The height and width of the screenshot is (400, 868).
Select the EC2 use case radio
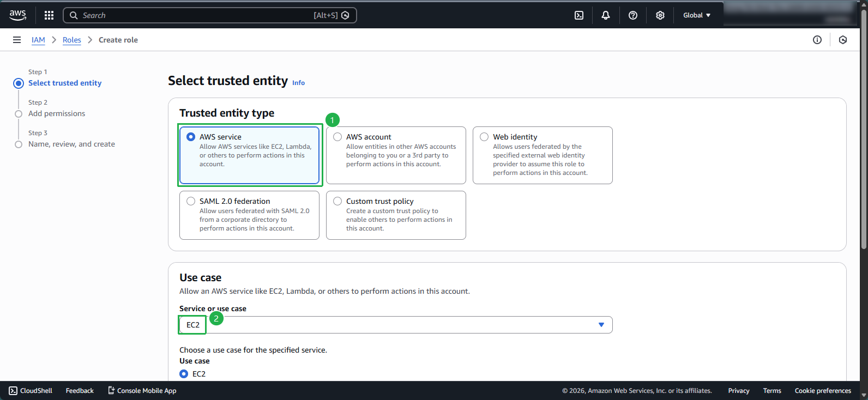(184, 374)
